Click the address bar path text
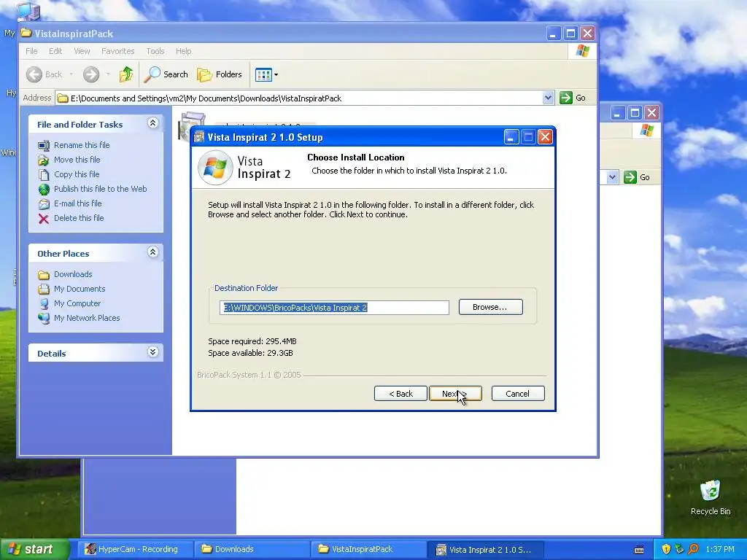 coord(206,98)
